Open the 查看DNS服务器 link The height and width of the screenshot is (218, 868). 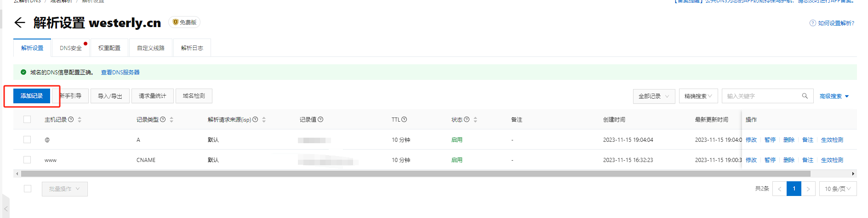click(120, 72)
